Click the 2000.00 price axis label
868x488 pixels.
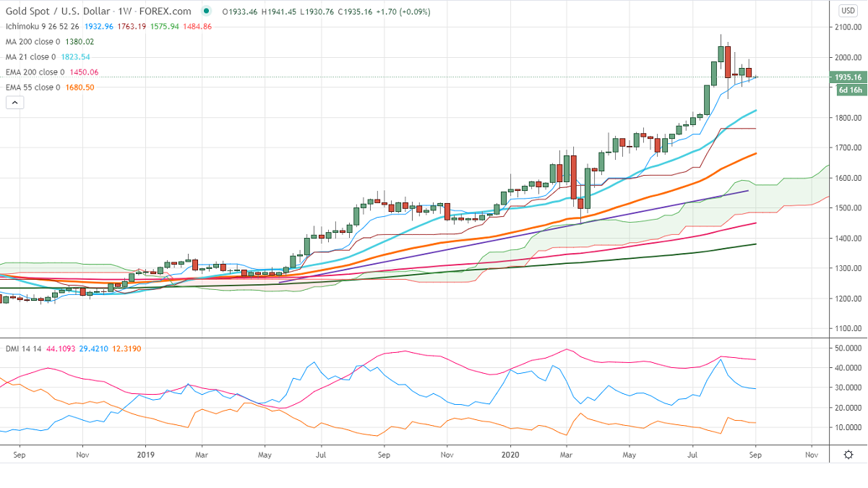point(848,58)
